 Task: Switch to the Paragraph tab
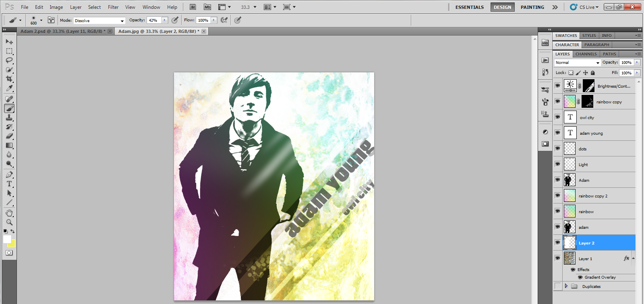596,45
